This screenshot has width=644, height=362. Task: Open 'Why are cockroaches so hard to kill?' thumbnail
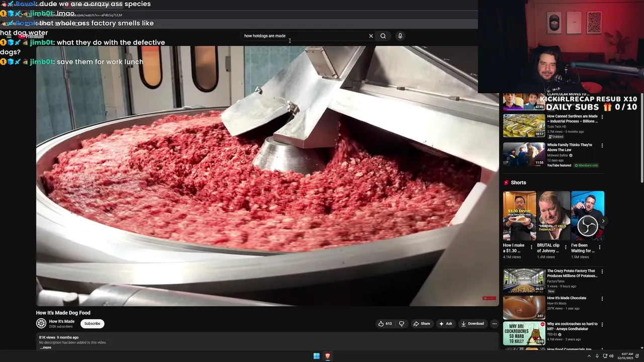click(x=524, y=333)
